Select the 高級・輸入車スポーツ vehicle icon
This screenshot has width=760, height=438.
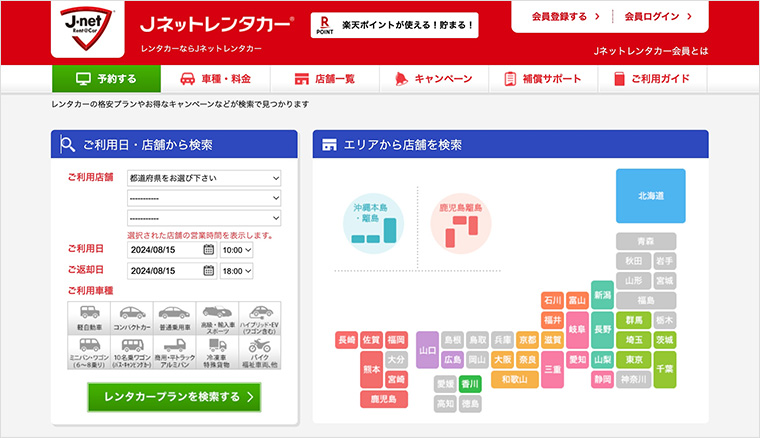click(x=217, y=318)
